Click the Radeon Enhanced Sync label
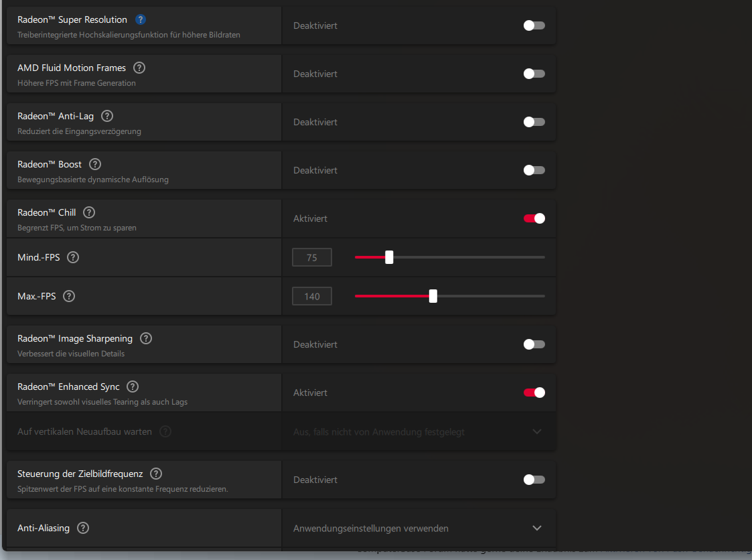The image size is (752, 560). 68,387
